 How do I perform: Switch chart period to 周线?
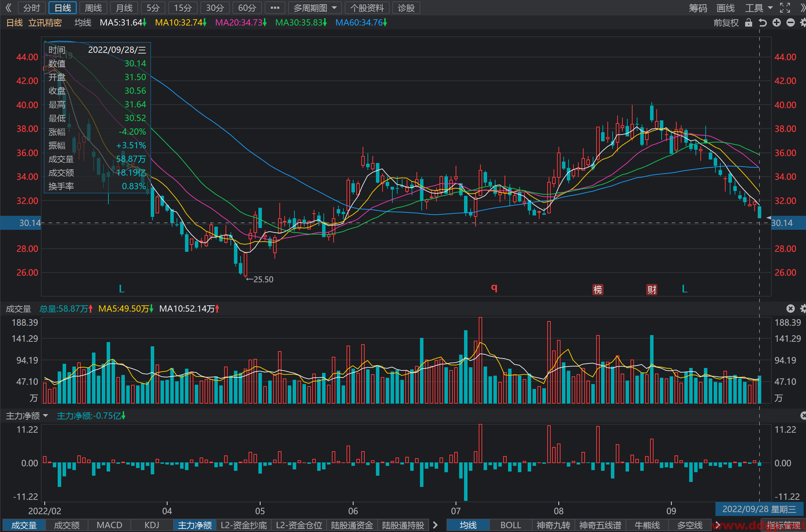coord(93,8)
